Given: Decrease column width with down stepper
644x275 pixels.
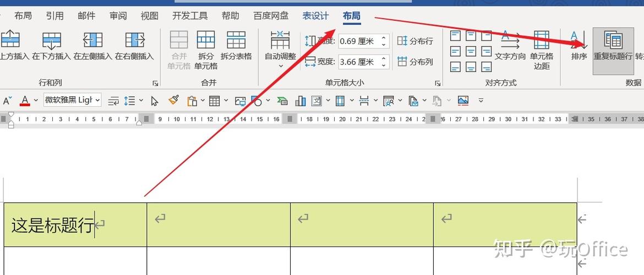Looking at the screenshot, I should (x=384, y=65).
